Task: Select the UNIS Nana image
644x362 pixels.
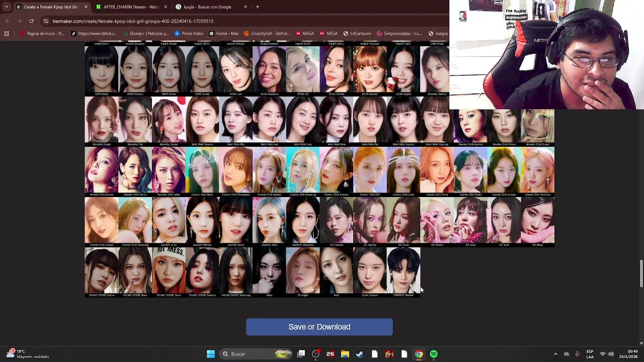Action: tap(102, 71)
